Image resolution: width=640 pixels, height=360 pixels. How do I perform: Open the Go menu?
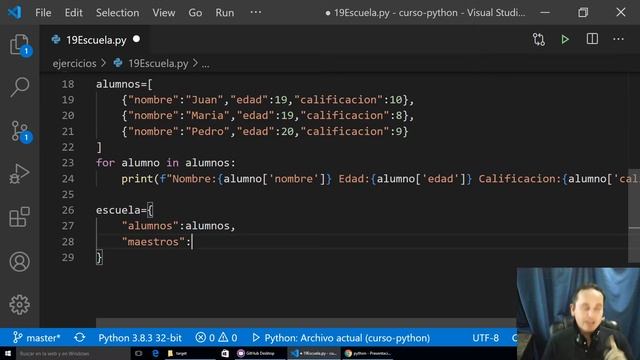point(195,13)
